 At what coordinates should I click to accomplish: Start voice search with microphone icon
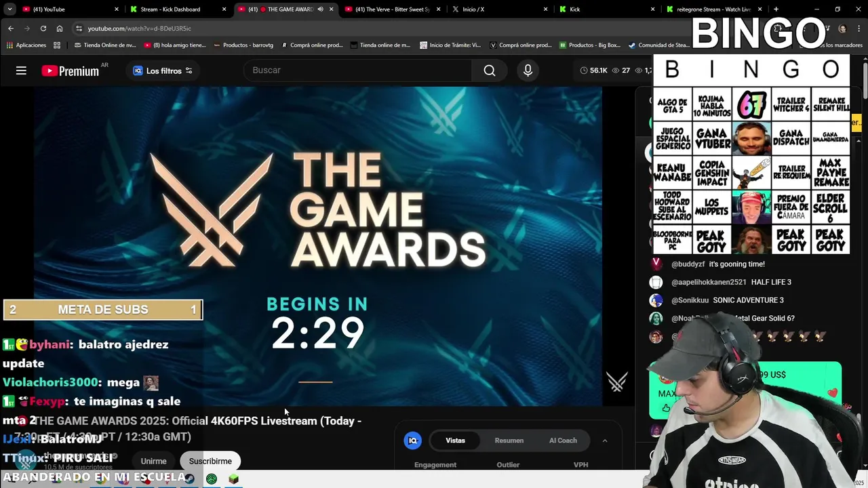click(x=528, y=70)
